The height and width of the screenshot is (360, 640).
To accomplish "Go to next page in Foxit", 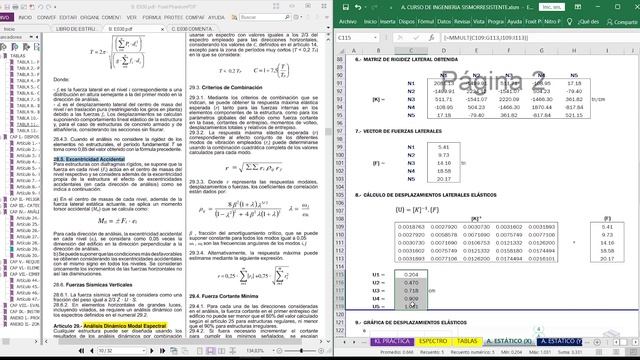I will tap(152, 351).
